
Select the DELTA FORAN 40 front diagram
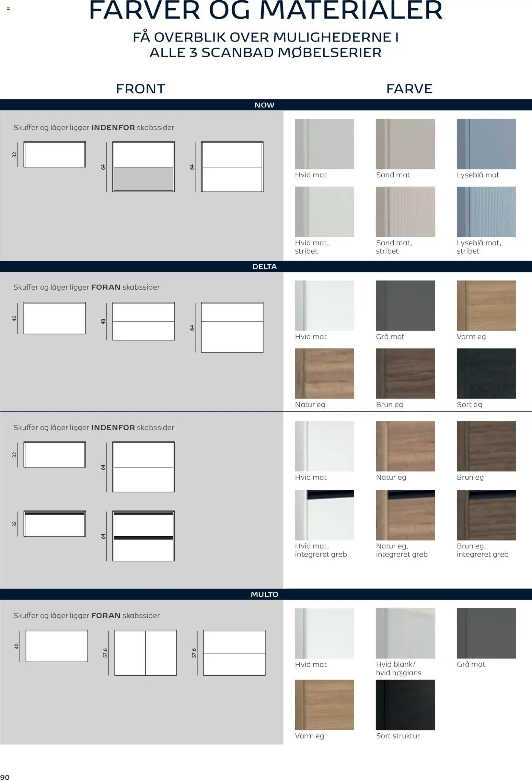55,318
